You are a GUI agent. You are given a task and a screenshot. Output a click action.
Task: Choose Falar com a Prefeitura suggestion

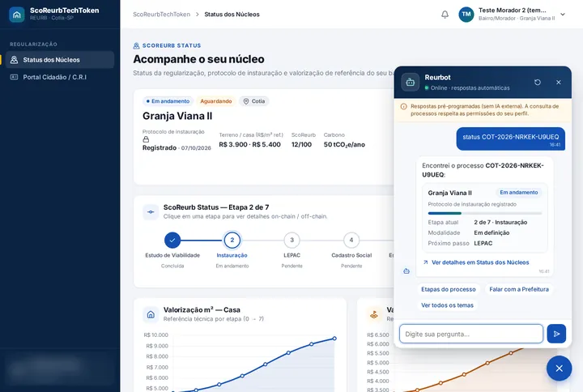pyautogui.click(x=519, y=289)
